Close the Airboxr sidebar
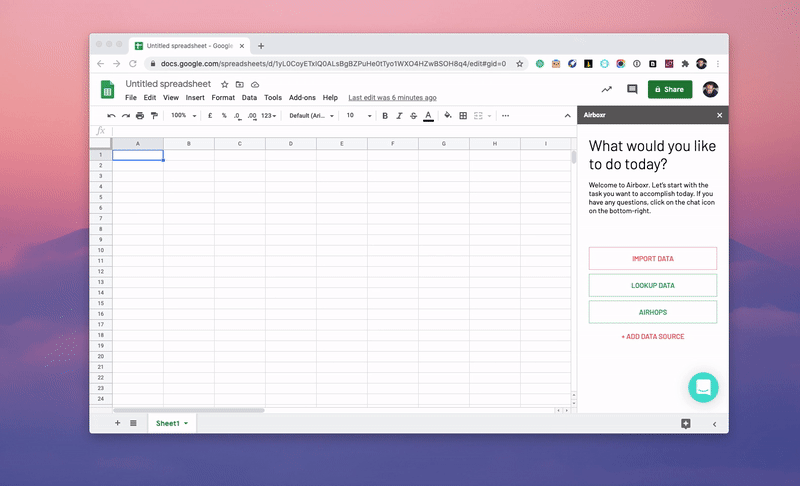This screenshot has height=486, width=800. pyautogui.click(x=719, y=115)
